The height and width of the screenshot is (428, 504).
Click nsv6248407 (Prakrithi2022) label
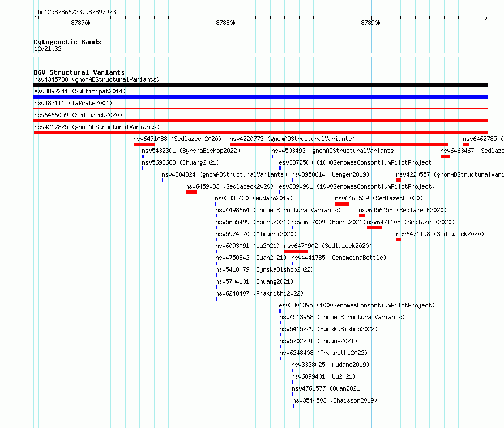pos(259,293)
